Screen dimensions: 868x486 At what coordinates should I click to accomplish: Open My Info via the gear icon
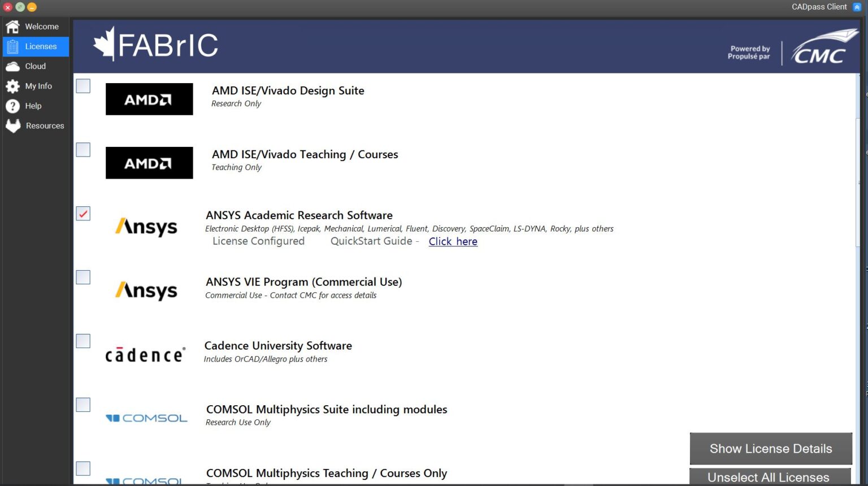click(x=12, y=86)
